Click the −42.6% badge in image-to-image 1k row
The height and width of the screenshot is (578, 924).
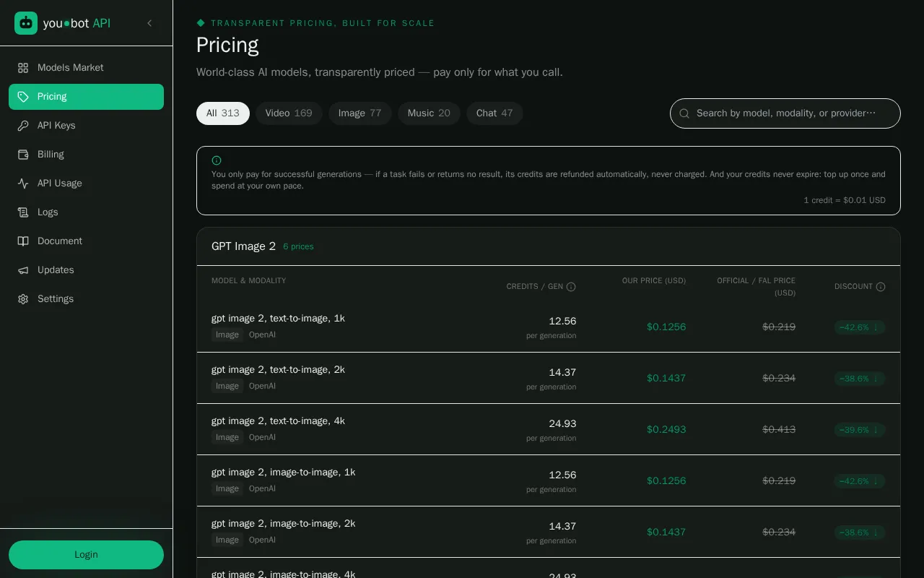click(859, 481)
